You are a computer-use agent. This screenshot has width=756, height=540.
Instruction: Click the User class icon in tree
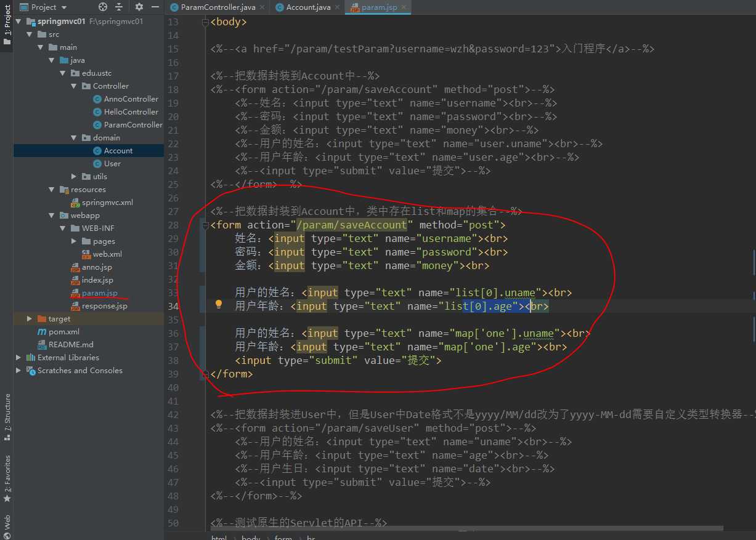pos(97,164)
